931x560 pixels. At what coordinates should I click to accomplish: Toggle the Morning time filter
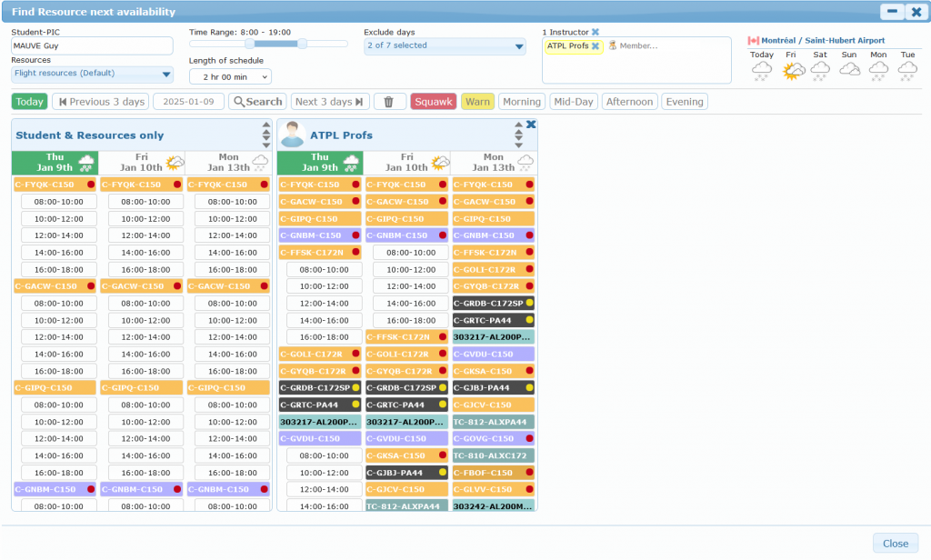pos(521,102)
